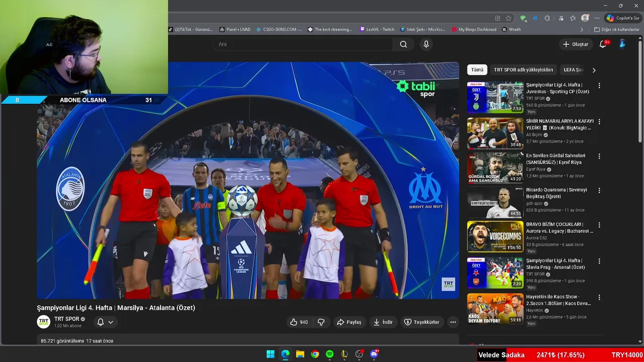Screen dimensions: 644x362
Task: Click the Teşekkürler thanks button
Action: click(422, 322)
